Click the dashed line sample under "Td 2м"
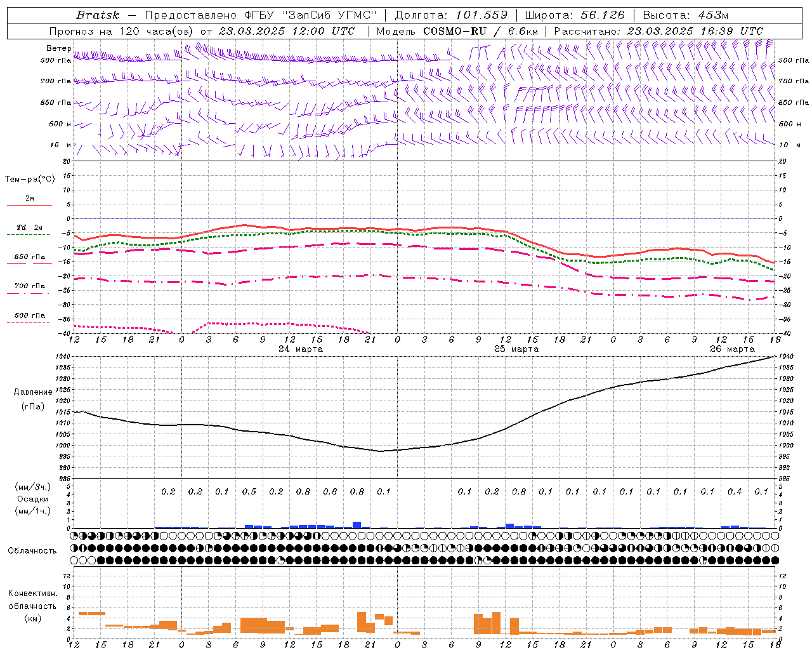 tap(28, 235)
